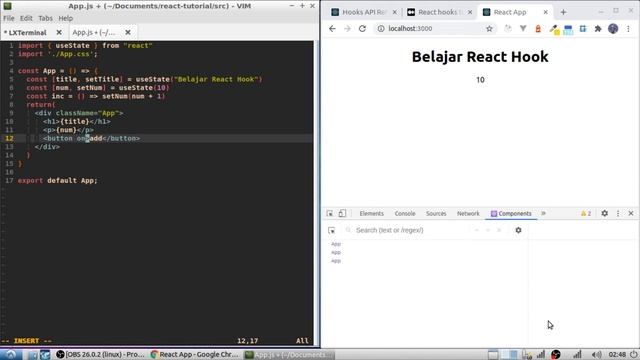Reload the localhost:3000 page

362,29
